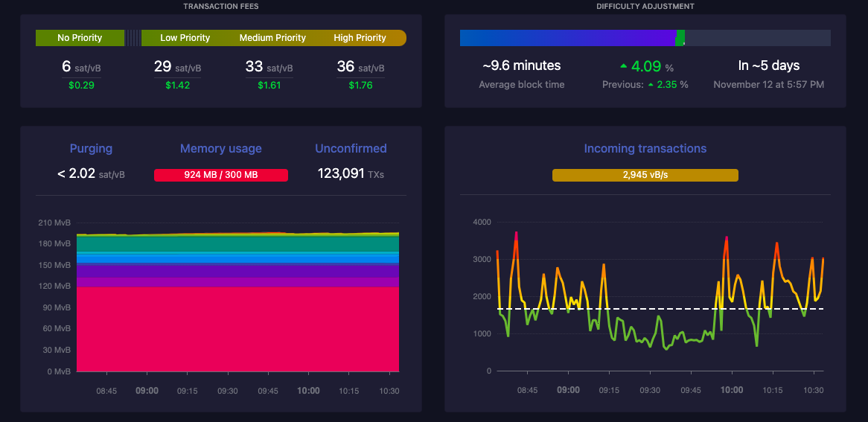Click the red 924 MB / 300 MB usage bar
Screen dimensions: 868x422
tap(220, 175)
